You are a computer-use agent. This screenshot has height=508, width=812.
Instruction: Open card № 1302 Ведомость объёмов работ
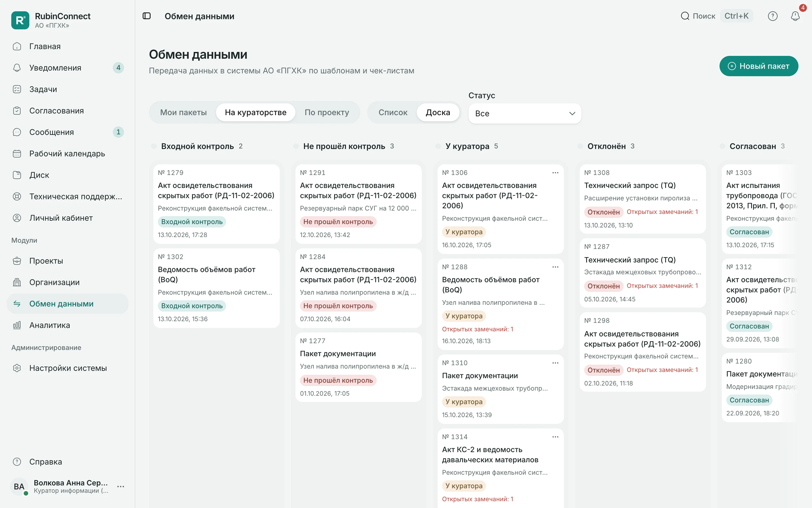click(216, 288)
